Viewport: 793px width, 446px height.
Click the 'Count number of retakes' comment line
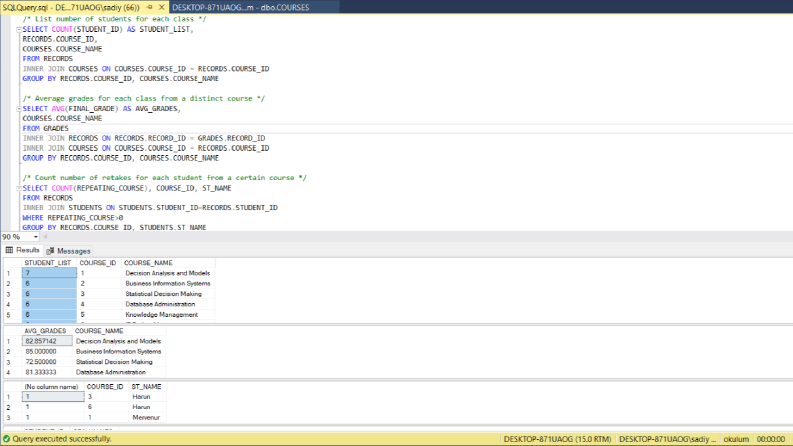point(164,178)
